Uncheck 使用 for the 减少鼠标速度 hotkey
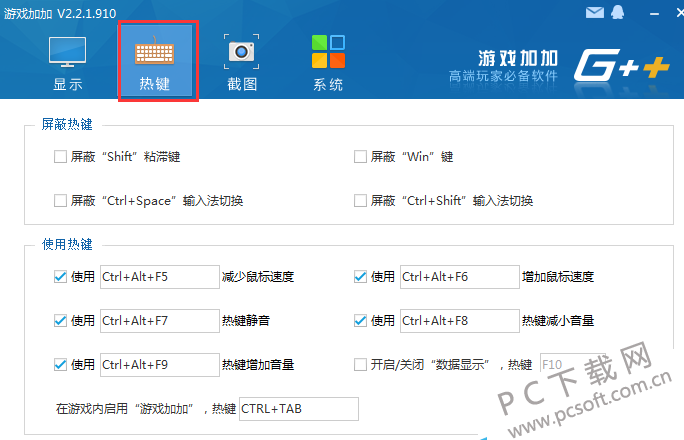This screenshot has width=684, height=440. [61, 277]
